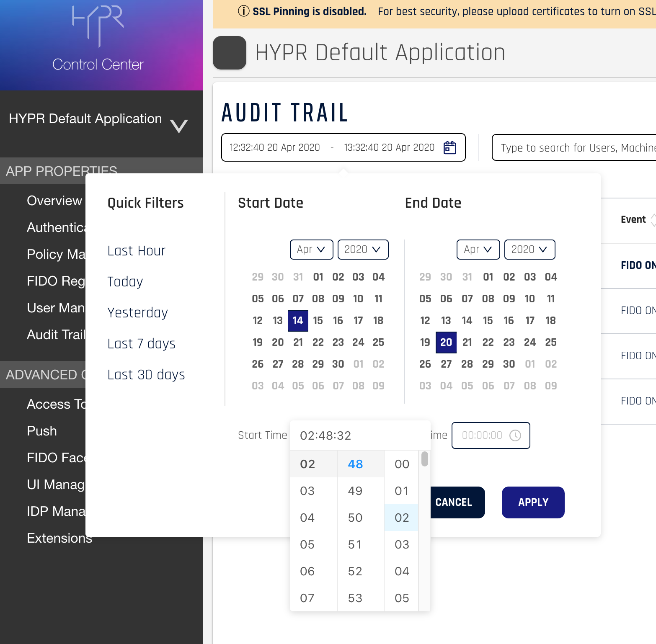
Task: Click the APPLY button
Action: click(x=533, y=502)
